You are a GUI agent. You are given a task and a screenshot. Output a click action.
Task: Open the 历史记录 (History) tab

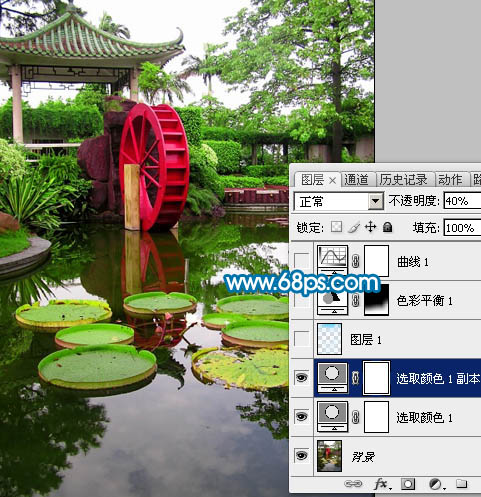(403, 180)
